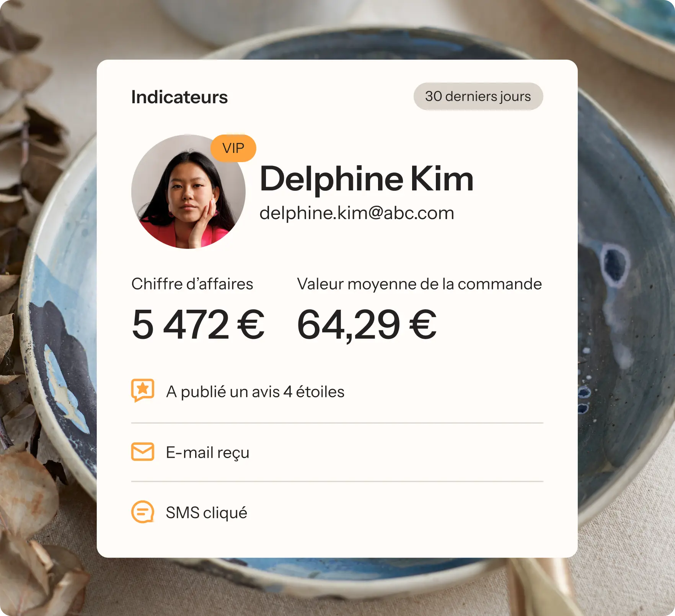Click Delphine Kim's profile photo
Viewport: 675px width, 616px height.
tap(188, 192)
